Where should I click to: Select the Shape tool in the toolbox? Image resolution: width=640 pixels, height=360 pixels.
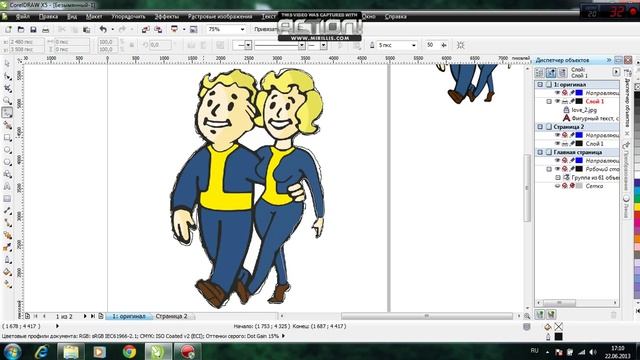pos(7,76)
